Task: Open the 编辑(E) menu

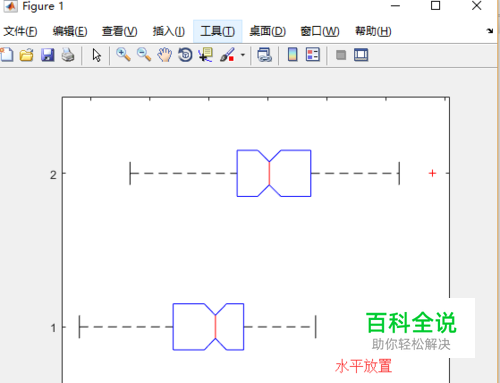Action: [70, 31]
